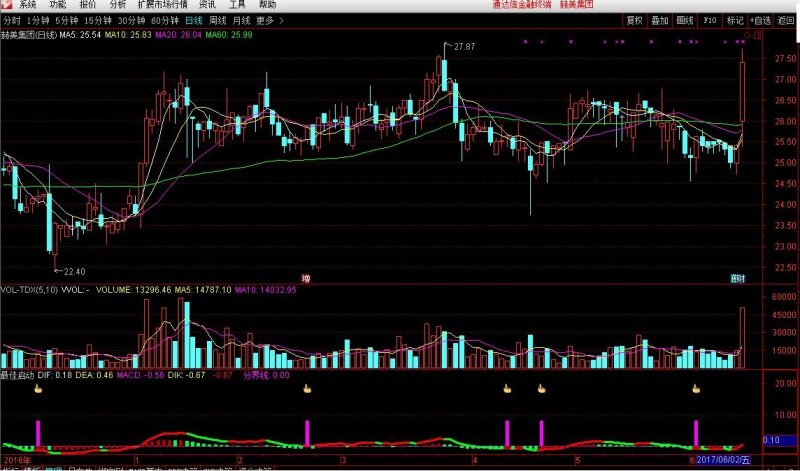Expand the 更多 periods dropdown
Image resolution: width=800 pixels, height=471 pixels.
[266, 19]
